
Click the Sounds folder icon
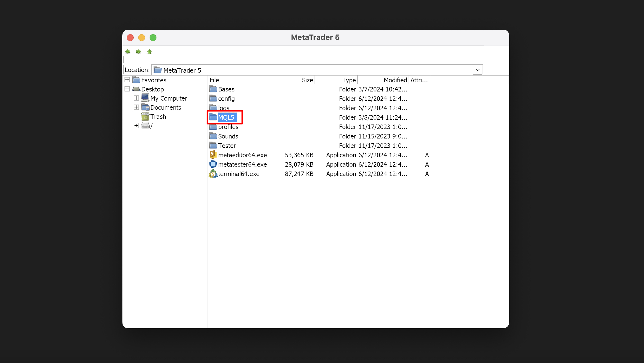(x=213, y=136)
